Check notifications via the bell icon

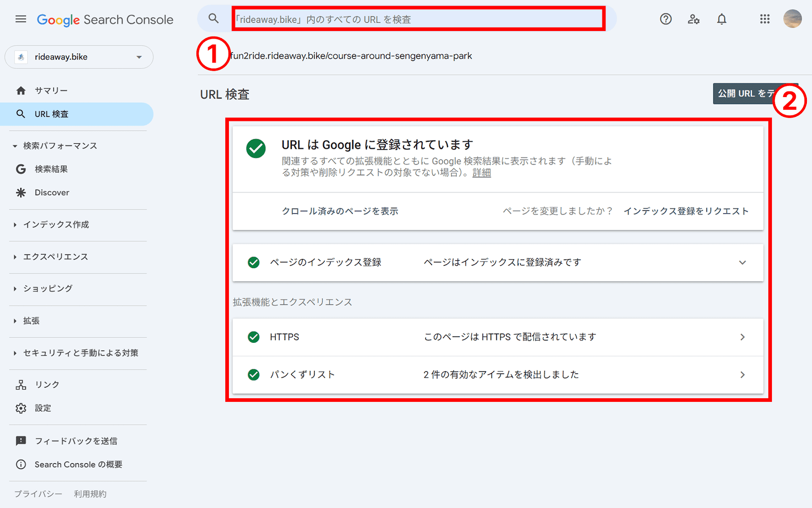pos(722,19)
